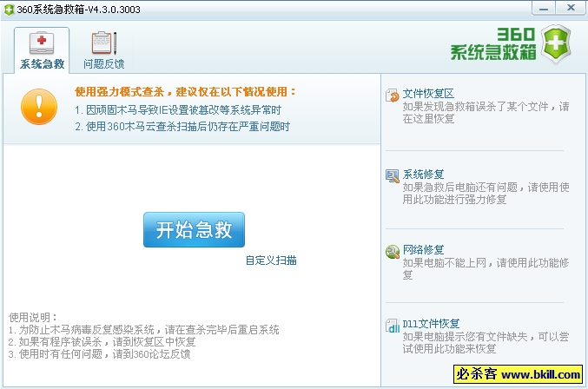Click the title text 360系统急救箱-V4.3.0.3003

coord(78,10)
